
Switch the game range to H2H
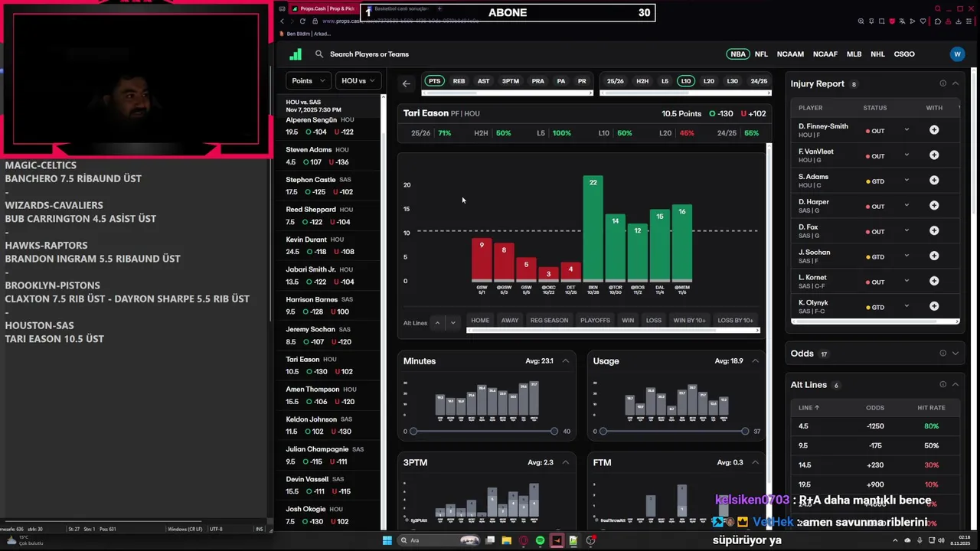point(642,81)
